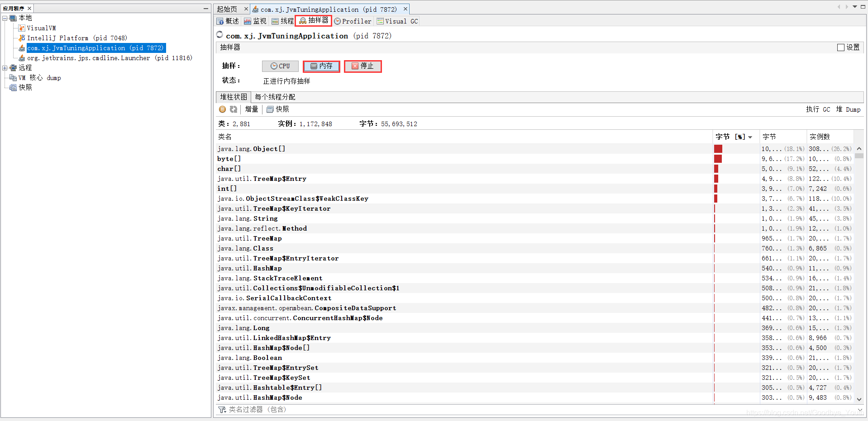Close the JvmTuningApplication (pid 7872) editor tab

pyautogui.click(x=405, y=9)
